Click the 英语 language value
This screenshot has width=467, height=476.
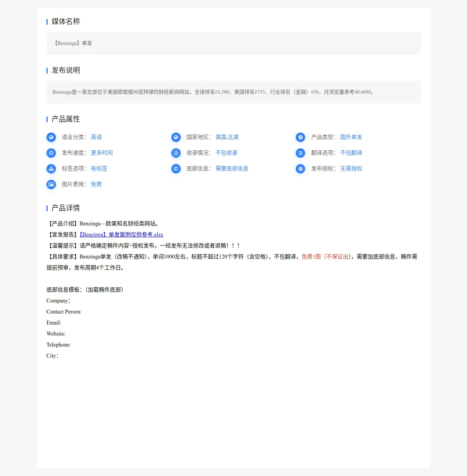pyautogui.click(x=96, y=137)
